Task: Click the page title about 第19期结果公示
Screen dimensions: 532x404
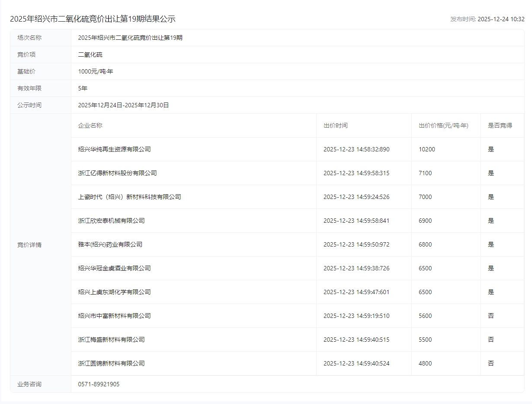Action: [x=93, y=19]
